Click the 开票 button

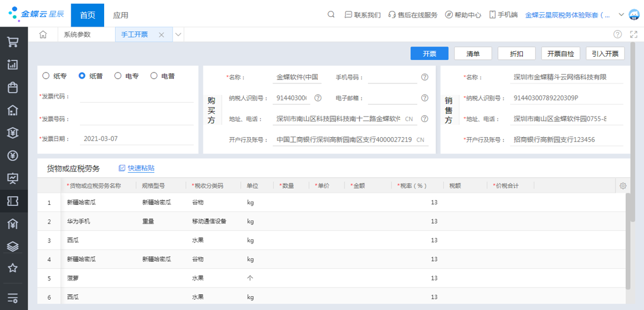(430, 53)
